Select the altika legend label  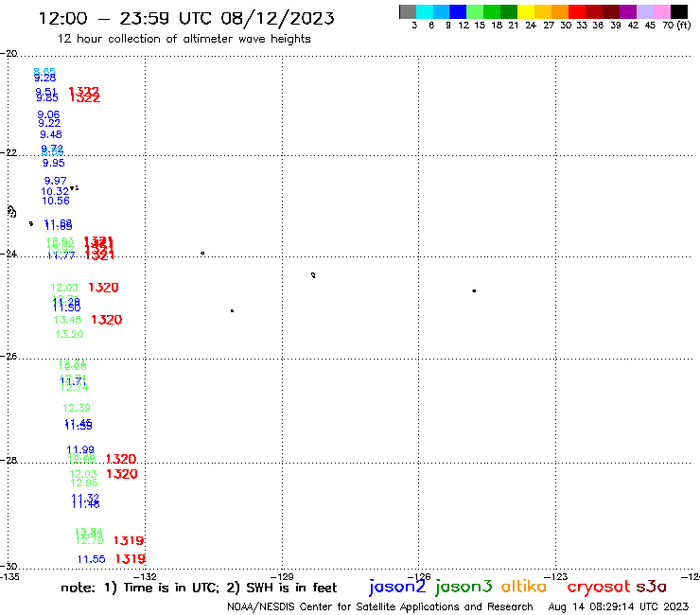(524, 586)
